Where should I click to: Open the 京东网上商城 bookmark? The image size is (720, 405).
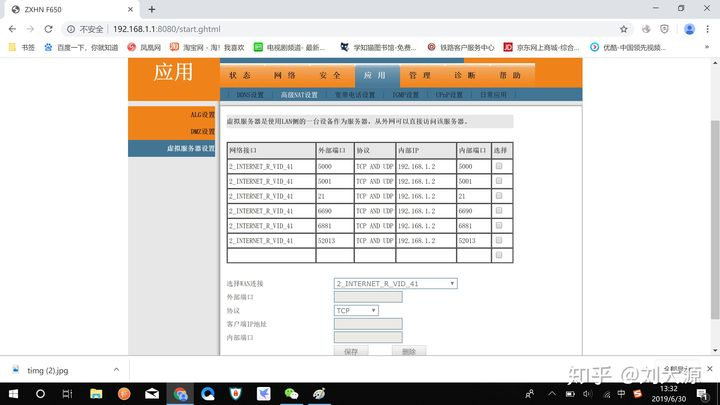[541, 47]
